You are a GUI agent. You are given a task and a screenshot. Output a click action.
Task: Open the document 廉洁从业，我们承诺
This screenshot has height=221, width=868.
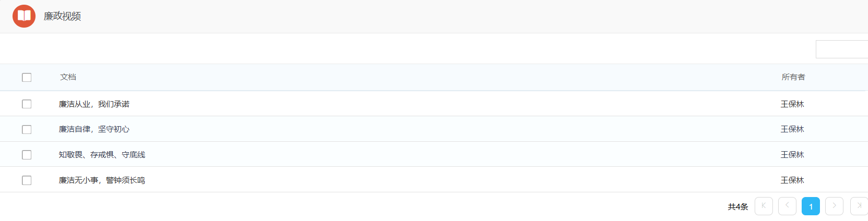tap(94, 104)
